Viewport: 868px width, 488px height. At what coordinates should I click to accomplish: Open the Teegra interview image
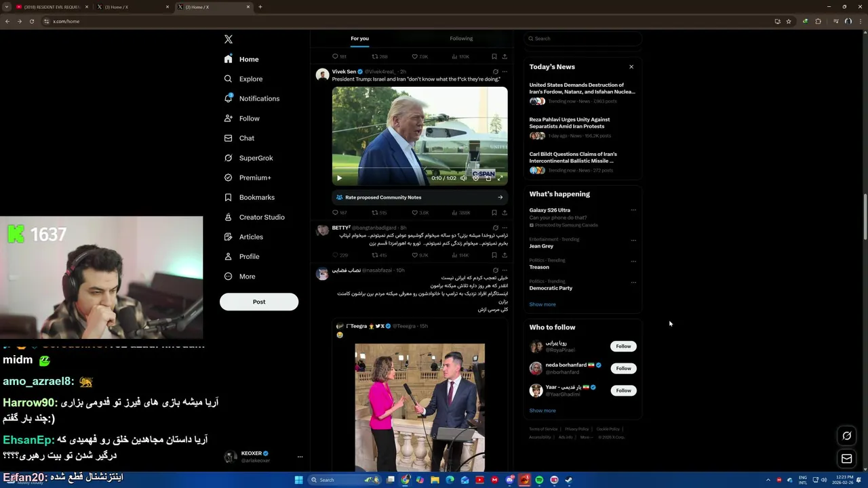(x=420, y=407)
